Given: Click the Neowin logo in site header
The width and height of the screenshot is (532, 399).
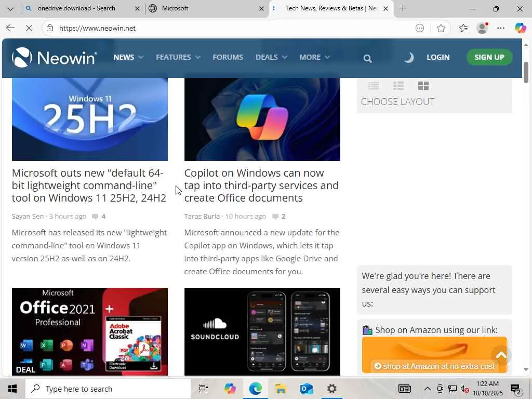Looking at the screenshot, I should 55,57.
